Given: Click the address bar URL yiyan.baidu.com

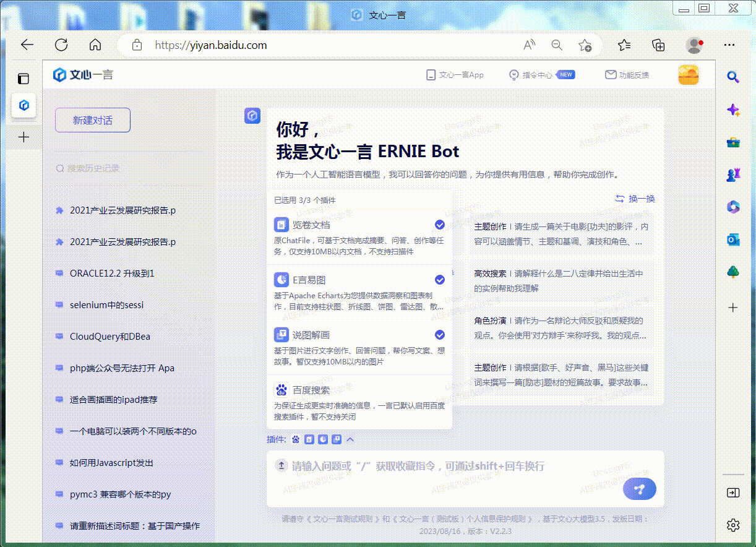Looking at the screenshot, I should tap(211, 45).
